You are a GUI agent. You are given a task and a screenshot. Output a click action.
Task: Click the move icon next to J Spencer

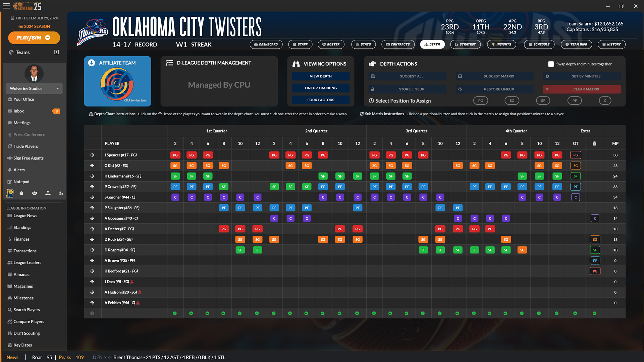(x=93, y=155)
